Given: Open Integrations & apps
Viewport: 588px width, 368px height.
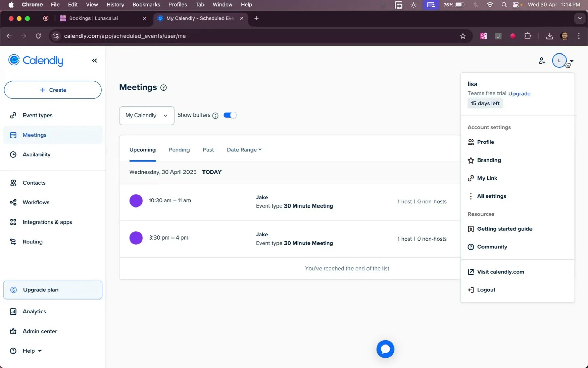Looking at the screenshot, I should [x=53, y=222].
